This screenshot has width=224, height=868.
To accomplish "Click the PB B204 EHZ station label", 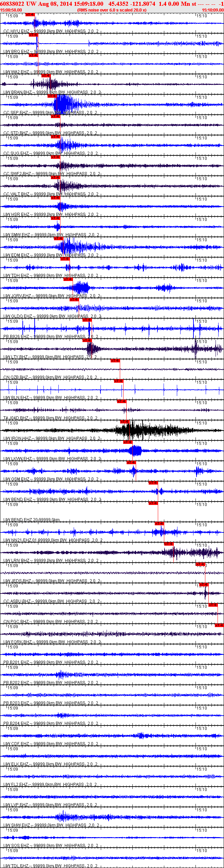I will tap(51, 723).
